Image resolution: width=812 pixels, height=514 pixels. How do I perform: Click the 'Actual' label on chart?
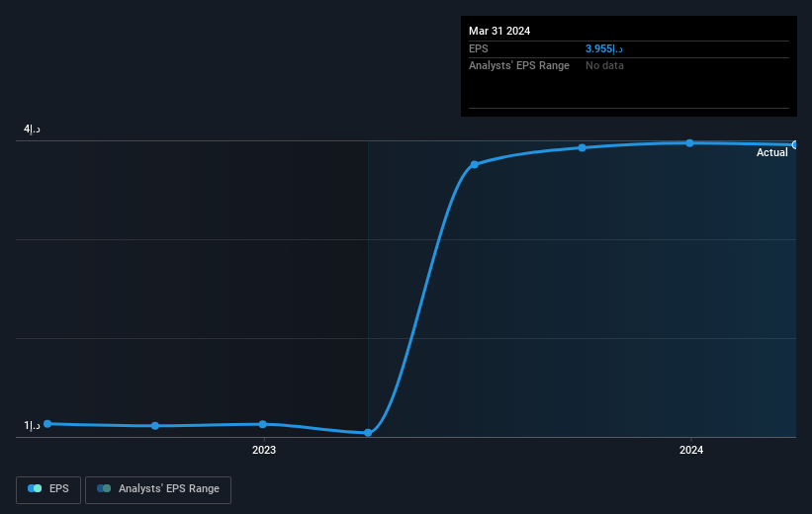click(771, 152)
